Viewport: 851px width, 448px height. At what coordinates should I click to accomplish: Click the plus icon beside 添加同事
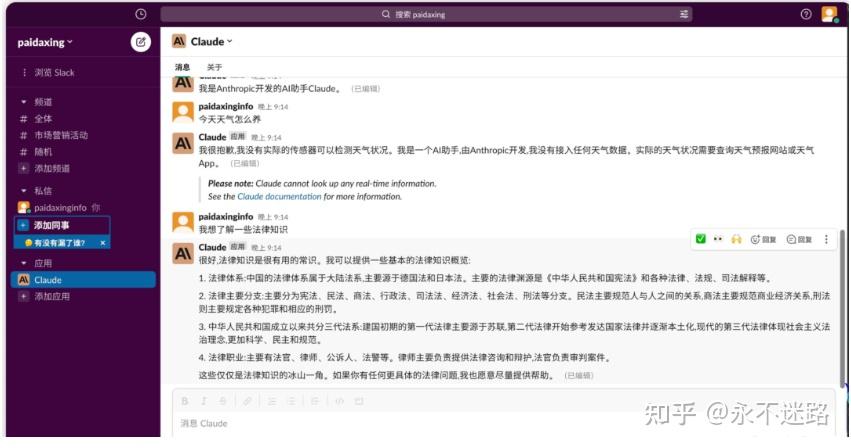[23, 225]
